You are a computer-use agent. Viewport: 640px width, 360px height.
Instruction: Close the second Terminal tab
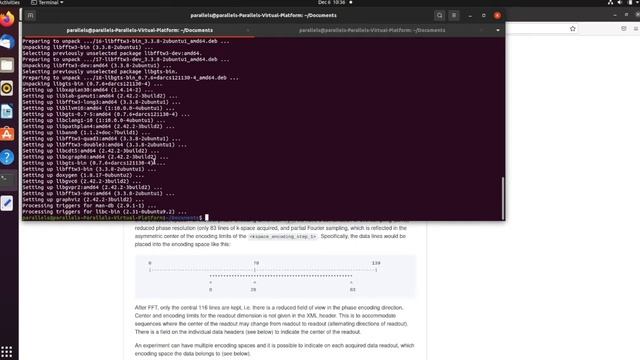tap(482, 30)
